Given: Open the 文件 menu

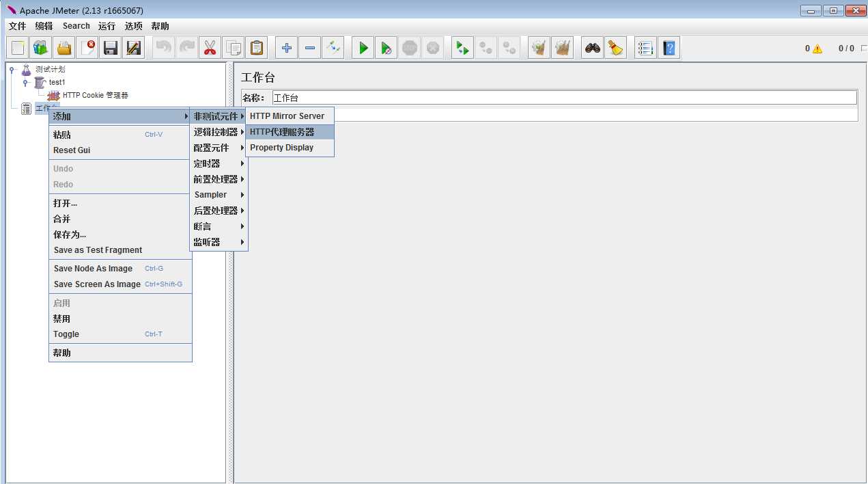Looking at the screenshot, I should point(17,26).
